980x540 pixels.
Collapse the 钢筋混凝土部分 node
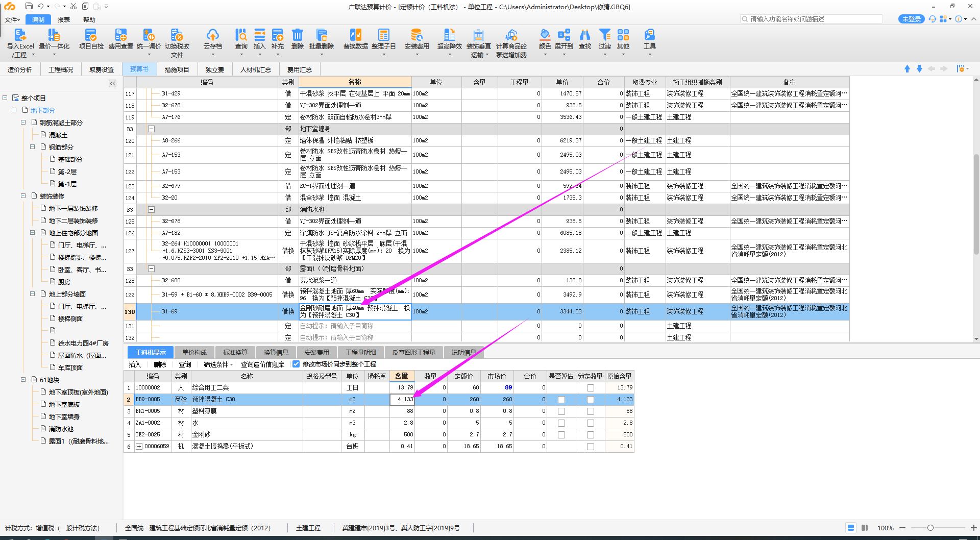pos(23,122)
